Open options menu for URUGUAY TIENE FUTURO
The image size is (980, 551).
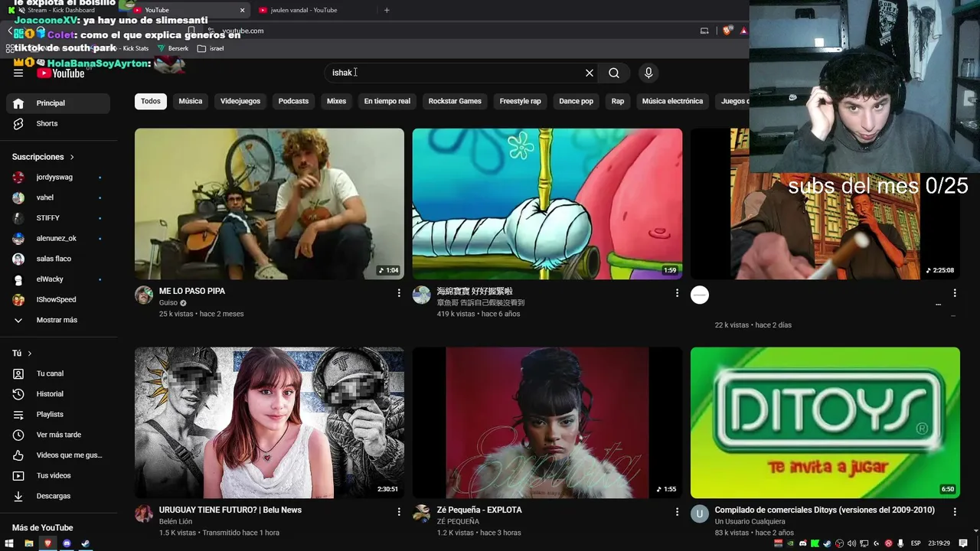[x=399, y=512]
